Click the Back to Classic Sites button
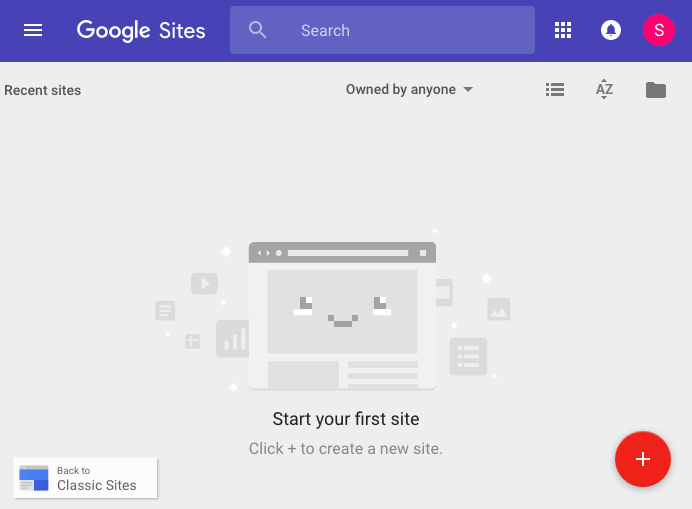This screenshot has height=509, width=692. [86, 478]
